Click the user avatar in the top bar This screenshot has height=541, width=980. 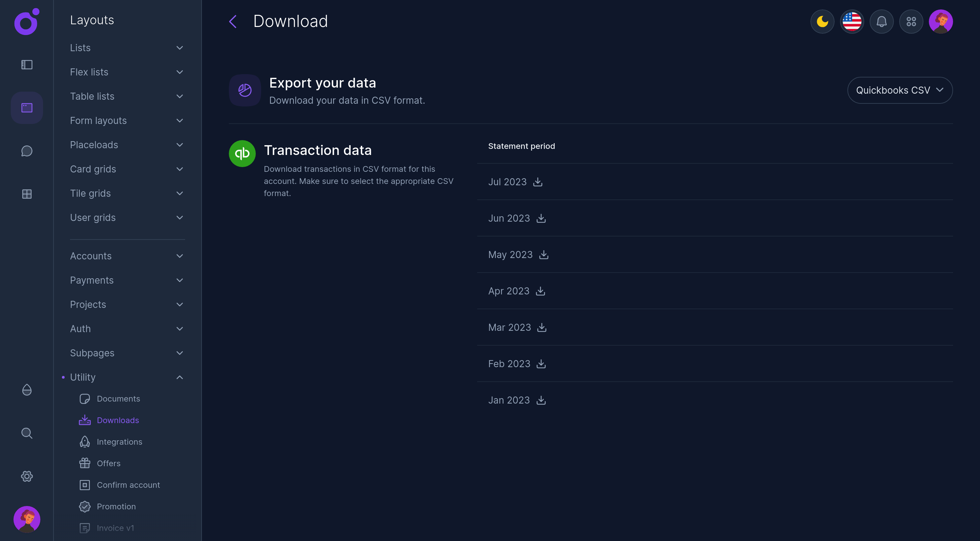pos(941,22)
